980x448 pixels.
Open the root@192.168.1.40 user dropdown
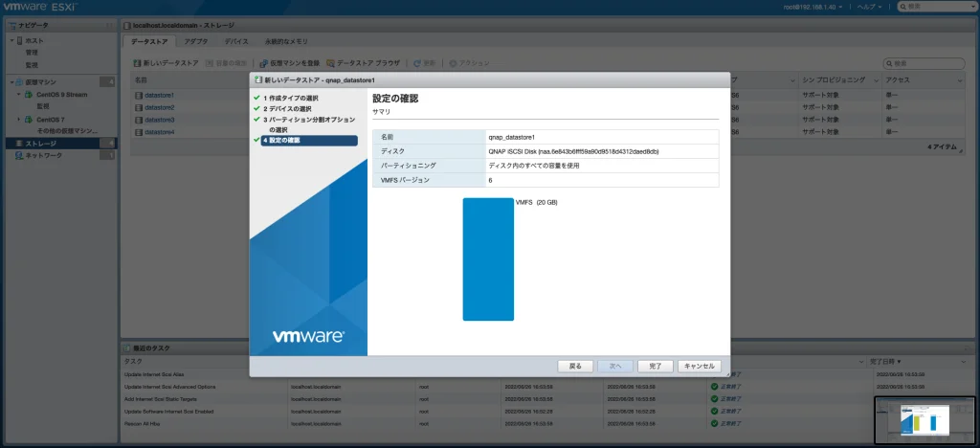tap(813, 7)
